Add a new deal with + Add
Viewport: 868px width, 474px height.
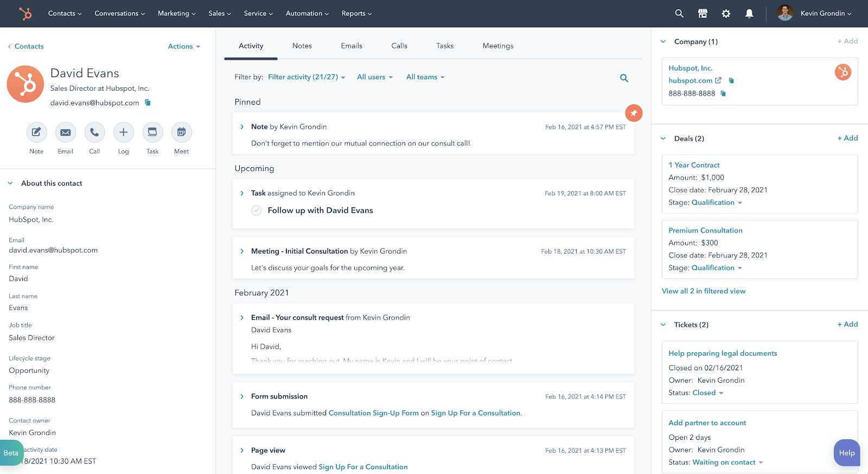coord(847,138)
